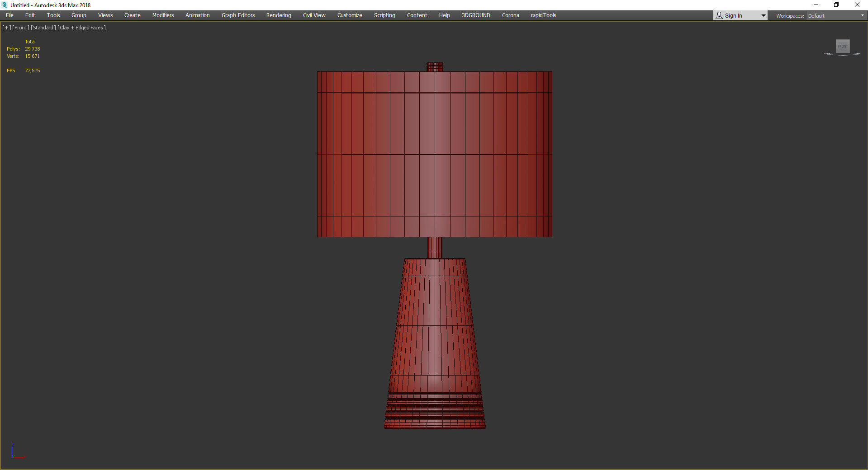Click the [Front] viewport view label
868x470 pixels.
(x=21, y=28)
